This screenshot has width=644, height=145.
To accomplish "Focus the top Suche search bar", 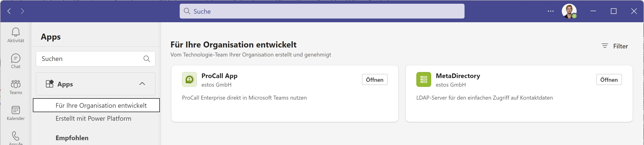I will [322, 11].
